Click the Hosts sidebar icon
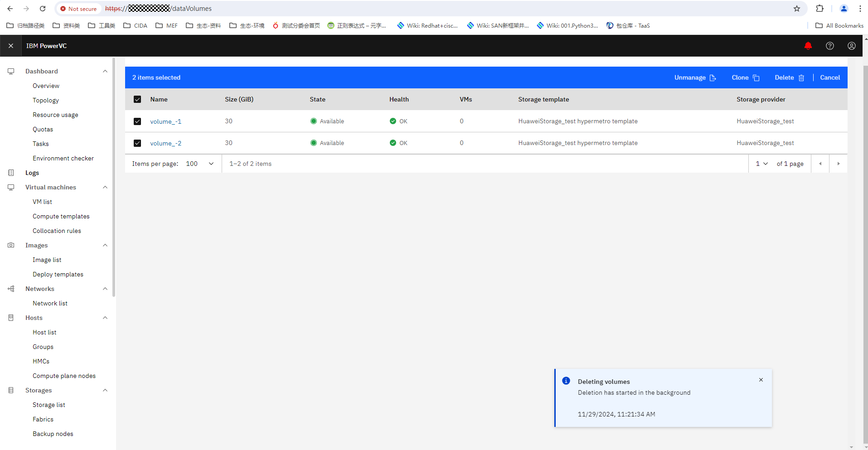Viewport: 868px width, 450px height. (11, 318)
